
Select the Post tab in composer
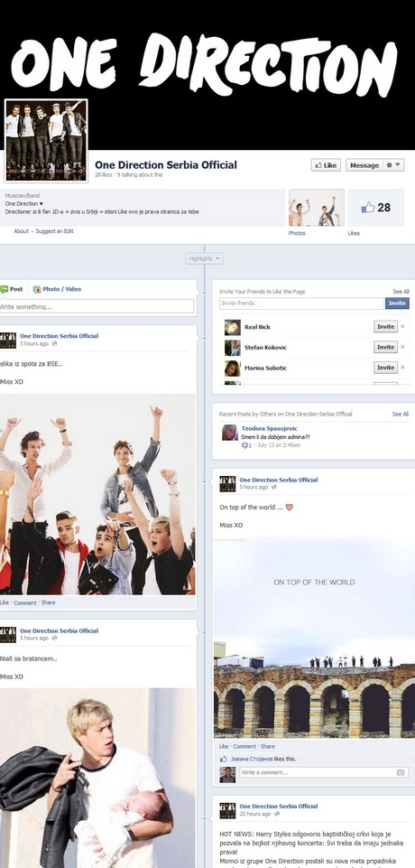tap(12, 289)
